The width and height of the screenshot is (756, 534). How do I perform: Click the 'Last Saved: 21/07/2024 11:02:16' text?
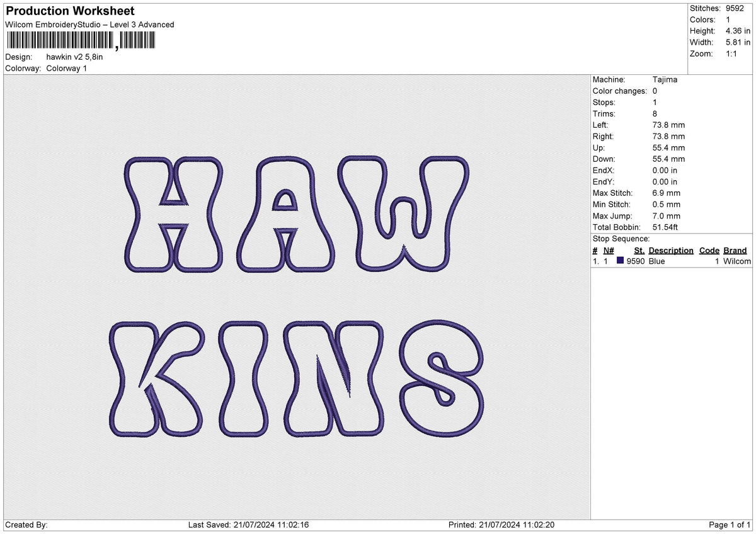248,525
